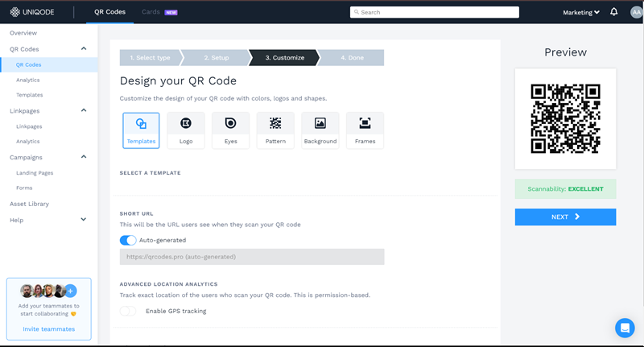Collapse the Campaigns sidebar section
The image size is (644, 347).
(x=84, y=157)
